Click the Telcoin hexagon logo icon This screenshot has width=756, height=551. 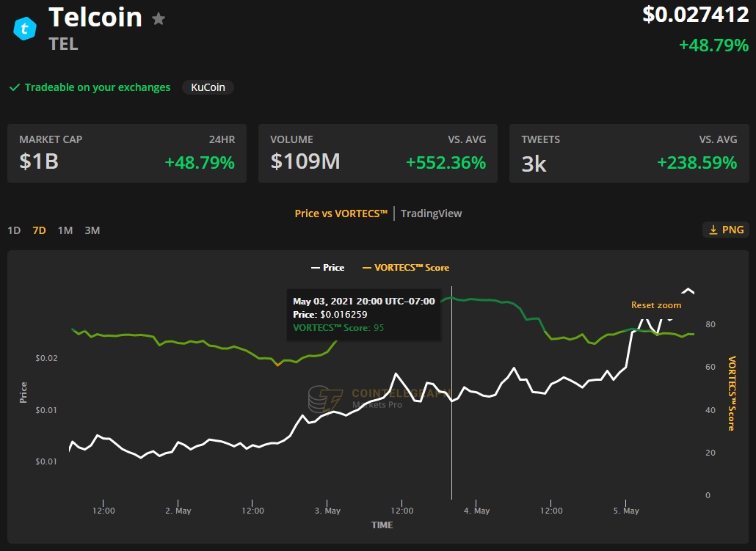(x=25, y=29)
